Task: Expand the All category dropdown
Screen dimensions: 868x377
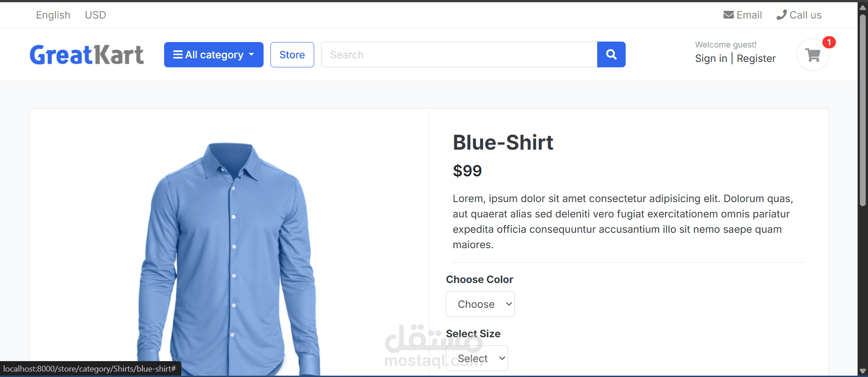Action: 214,55
